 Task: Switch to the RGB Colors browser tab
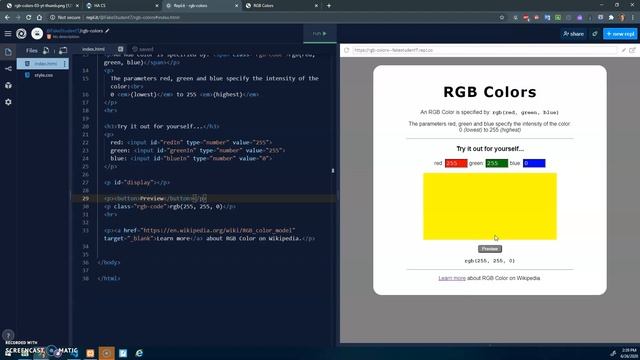[281, 6]
